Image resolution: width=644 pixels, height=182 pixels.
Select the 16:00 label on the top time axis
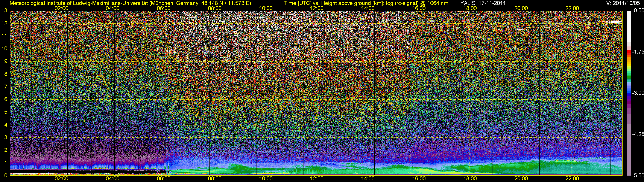click(419, 8)
